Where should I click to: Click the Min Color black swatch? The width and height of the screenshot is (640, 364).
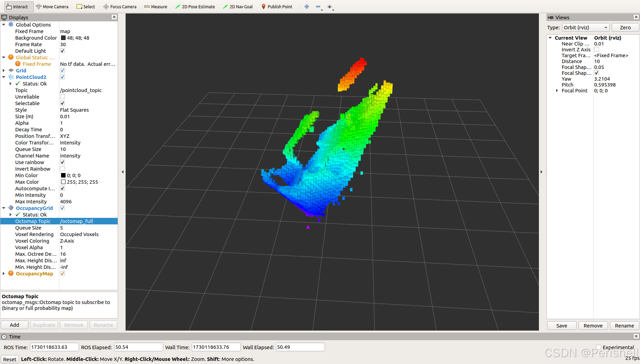63,175
